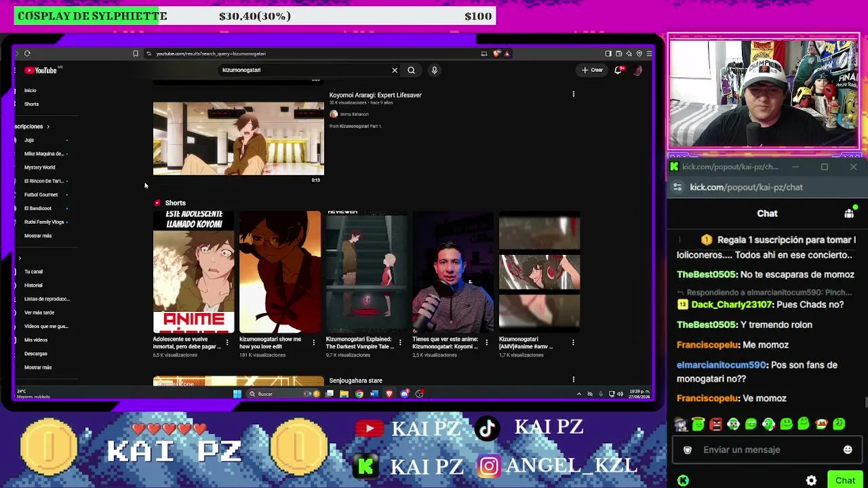Open the taskbar volume icon
This screenshot has width=868, height=488.
[x=620, y=394]
